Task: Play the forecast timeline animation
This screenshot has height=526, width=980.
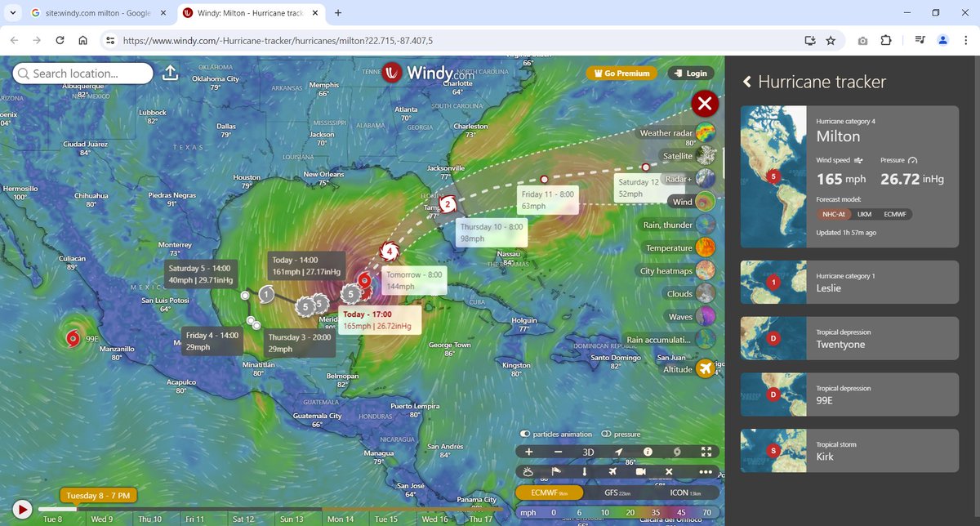Action: tap(22, 510)
